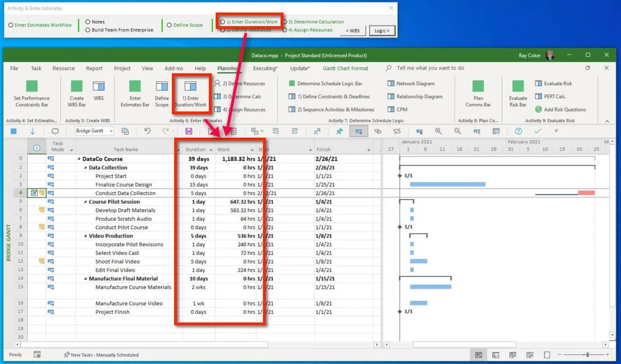Viewport: 621px width, 364px height.
Task: Click the Undo arrow in the quick toolbar
Action: point(147,131)
